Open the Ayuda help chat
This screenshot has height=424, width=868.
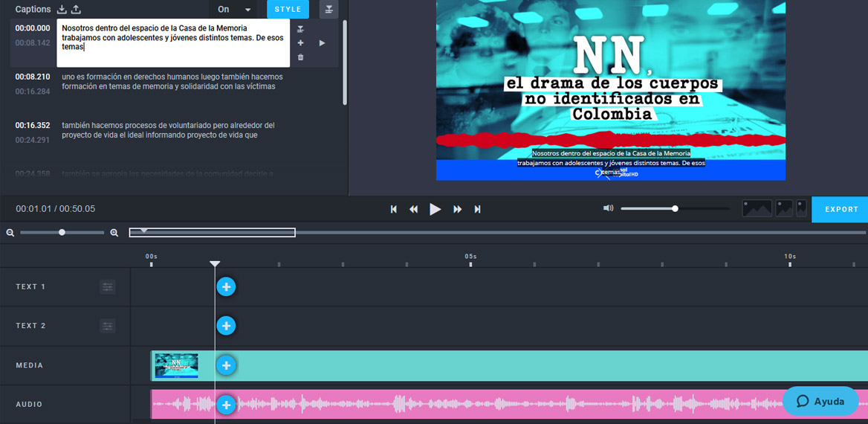820,401
